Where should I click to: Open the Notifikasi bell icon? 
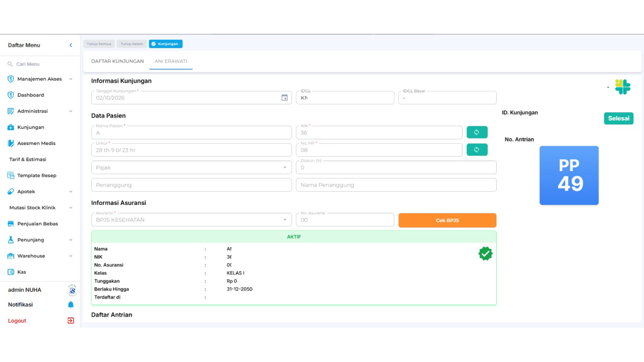(x=71, y=304)
